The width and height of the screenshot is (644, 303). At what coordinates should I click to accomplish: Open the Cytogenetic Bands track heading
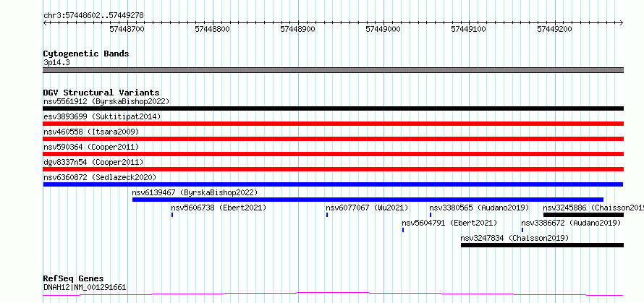(86, 54)
